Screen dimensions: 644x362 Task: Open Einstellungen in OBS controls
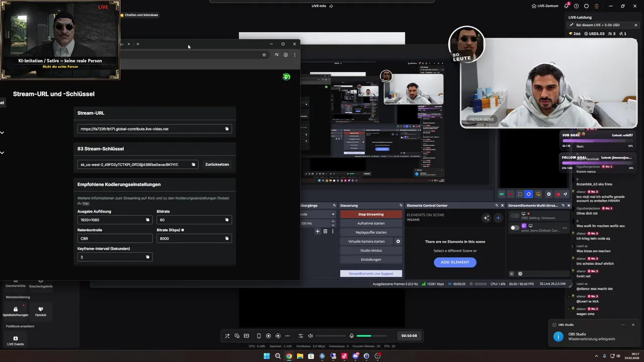coord(371,259)
